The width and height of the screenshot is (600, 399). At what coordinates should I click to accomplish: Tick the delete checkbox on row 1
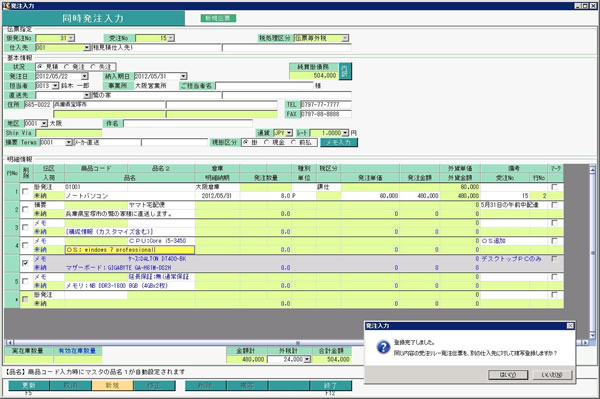(25, 191)
